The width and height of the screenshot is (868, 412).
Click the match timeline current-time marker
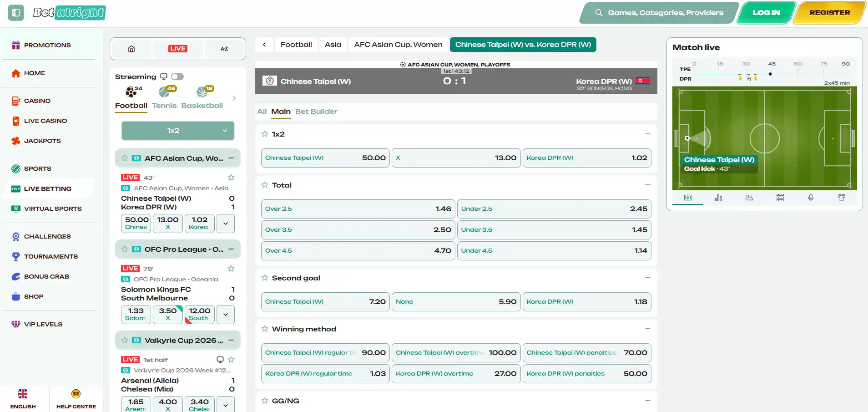click(770, 74)
